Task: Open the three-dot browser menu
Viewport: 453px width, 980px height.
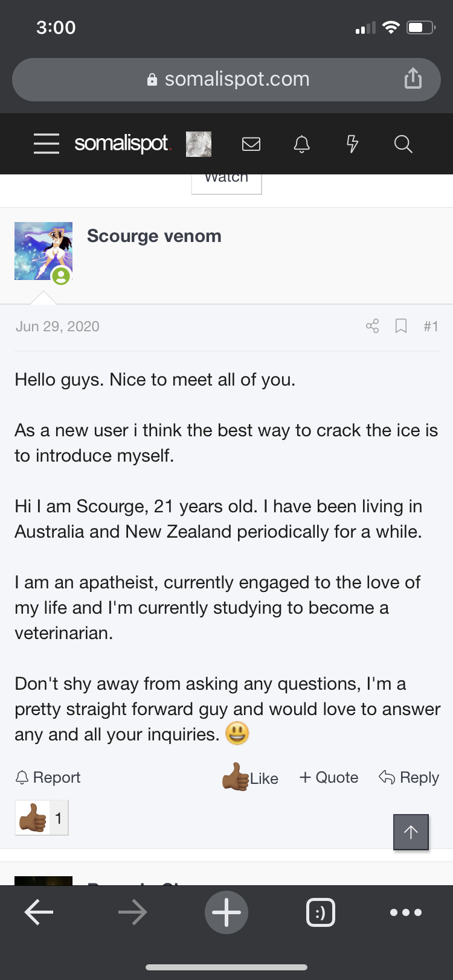Action: click(x=406, y=912)
